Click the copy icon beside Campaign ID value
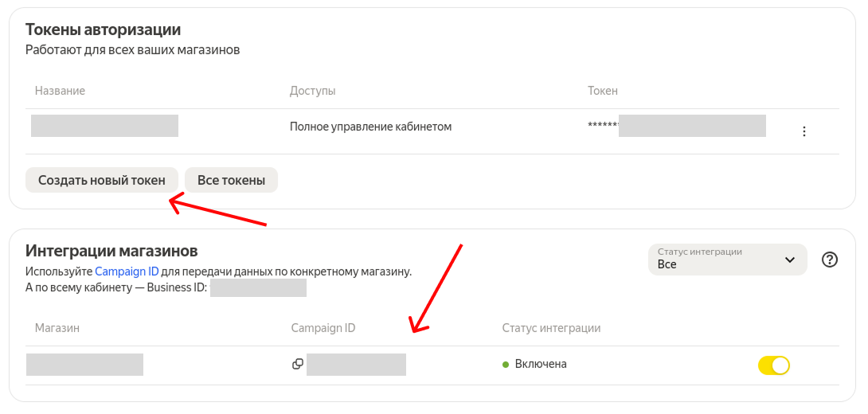 click(x=298, y=364)
